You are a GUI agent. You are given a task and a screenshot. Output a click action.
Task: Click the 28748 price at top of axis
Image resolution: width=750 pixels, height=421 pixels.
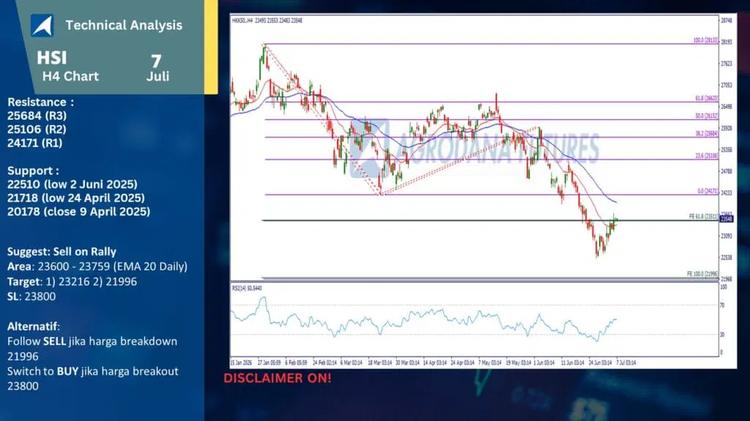pyautogui.click(x=727, y=21)
